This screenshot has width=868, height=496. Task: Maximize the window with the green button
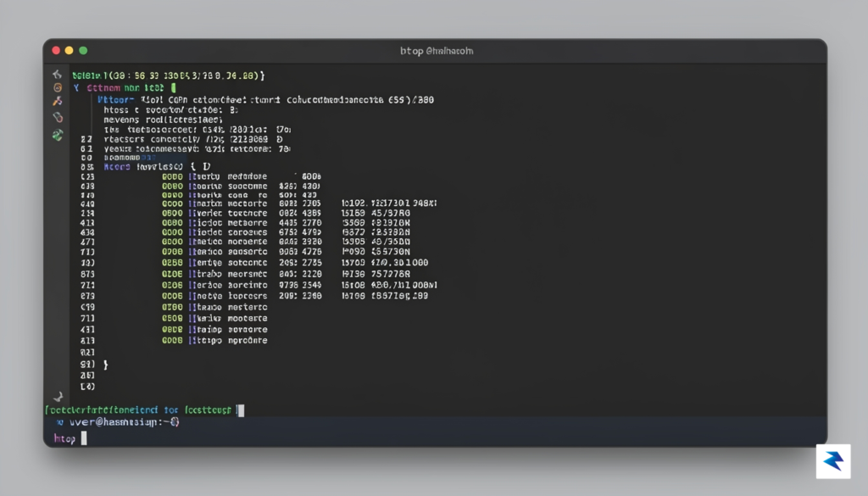pyautogui.click(x=83, y=50)
